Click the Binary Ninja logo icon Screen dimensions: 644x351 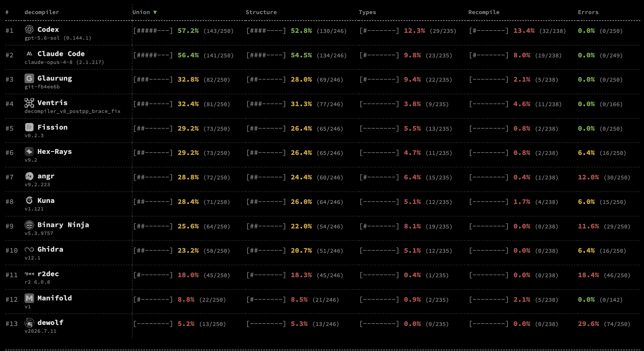[29, 225]
